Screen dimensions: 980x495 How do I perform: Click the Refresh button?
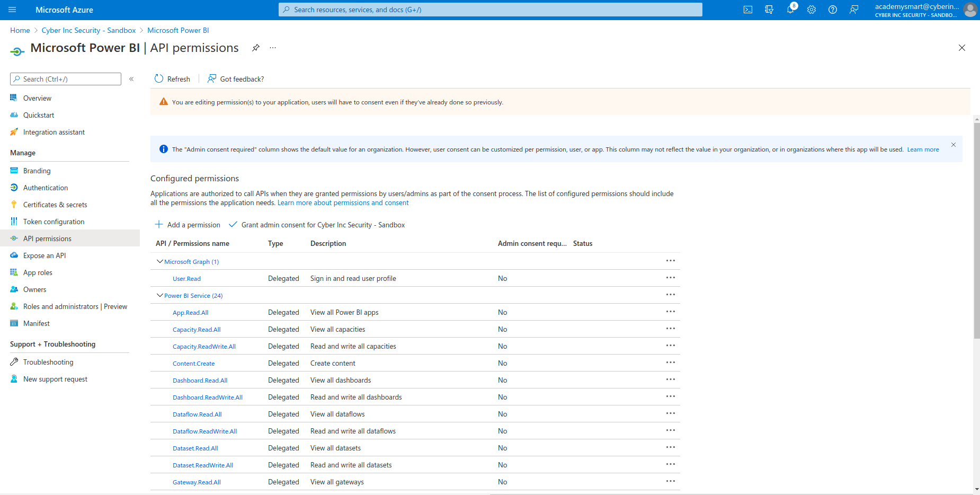[172, 79]
